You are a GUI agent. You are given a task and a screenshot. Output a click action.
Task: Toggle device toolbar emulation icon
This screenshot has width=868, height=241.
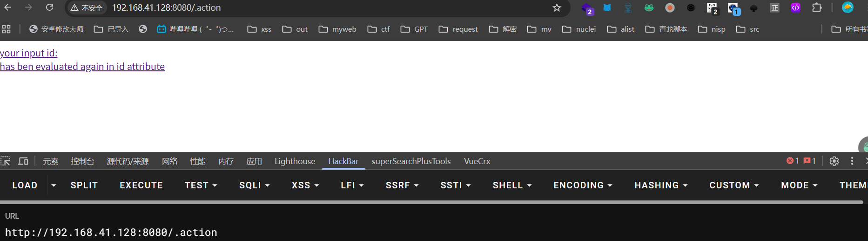coord(23,161)
